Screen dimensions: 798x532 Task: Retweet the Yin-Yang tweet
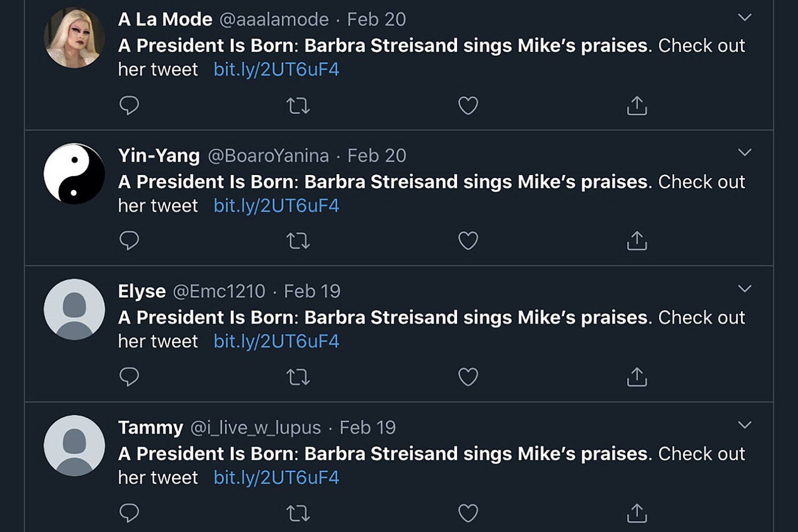298,241
